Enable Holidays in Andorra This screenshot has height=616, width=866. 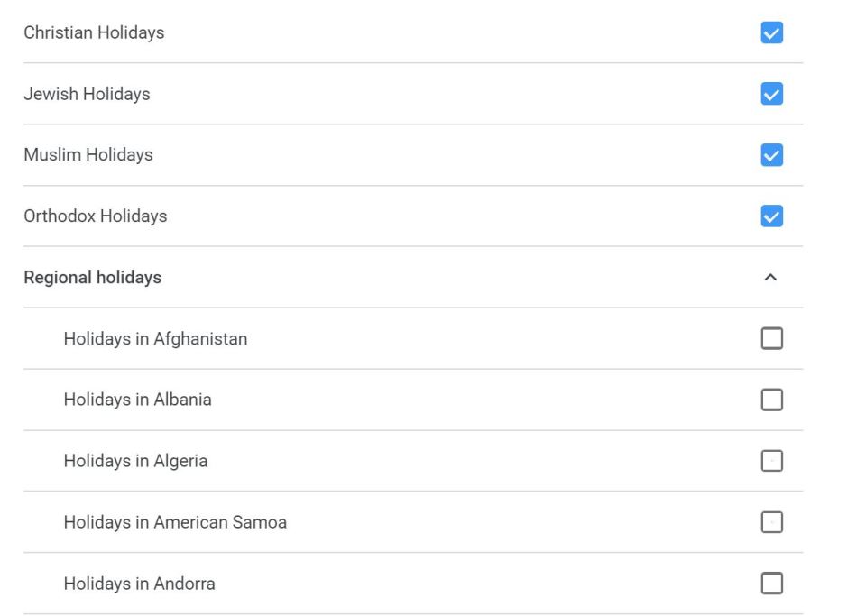771,584
